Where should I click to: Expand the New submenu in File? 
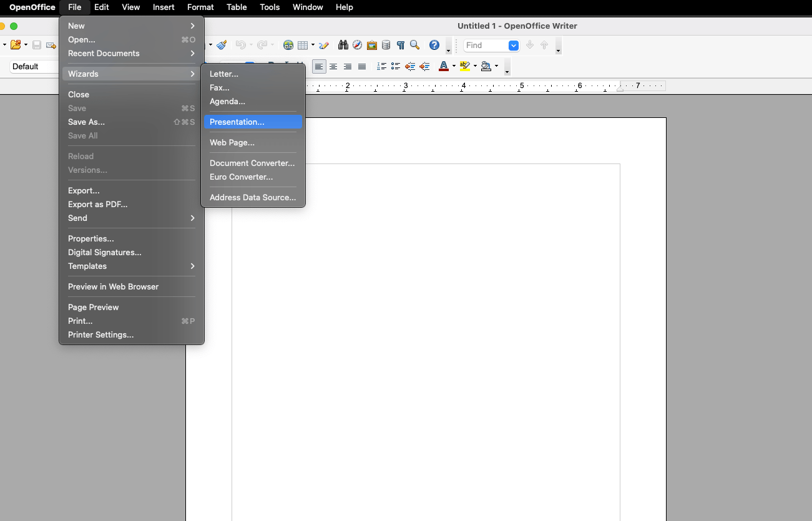tap(132, 26)
